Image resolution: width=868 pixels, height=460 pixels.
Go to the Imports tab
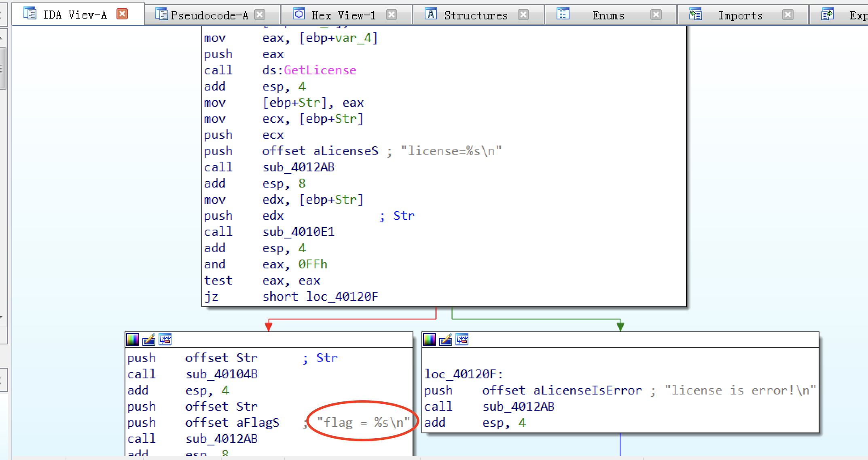tap(740, 15)
